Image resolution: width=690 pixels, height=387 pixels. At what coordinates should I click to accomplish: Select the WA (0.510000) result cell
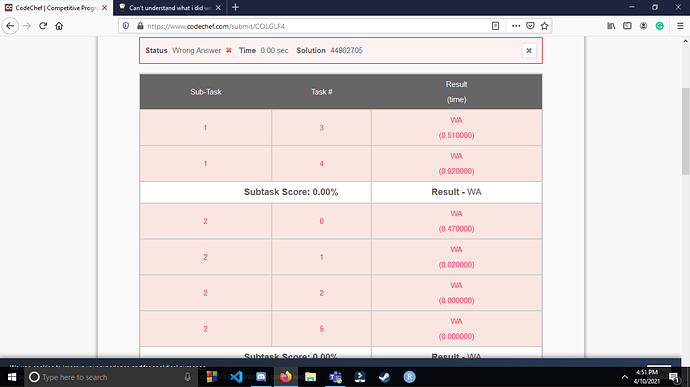(456, 128)
